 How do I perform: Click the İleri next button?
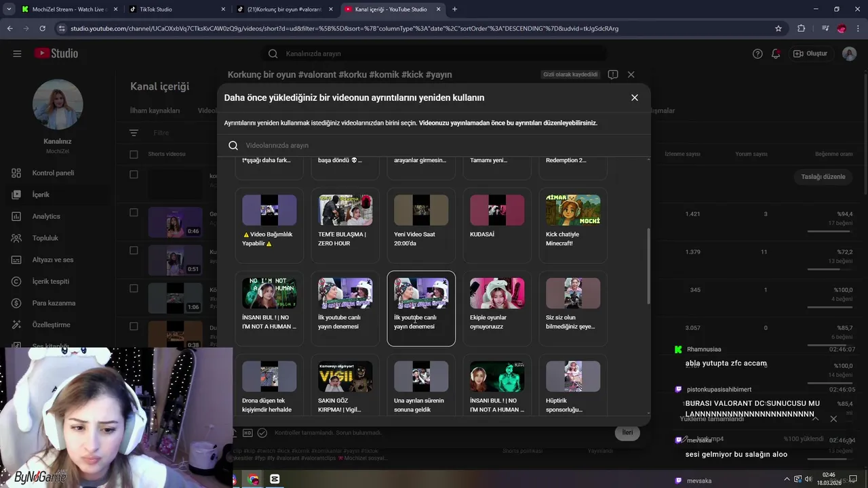627,432
